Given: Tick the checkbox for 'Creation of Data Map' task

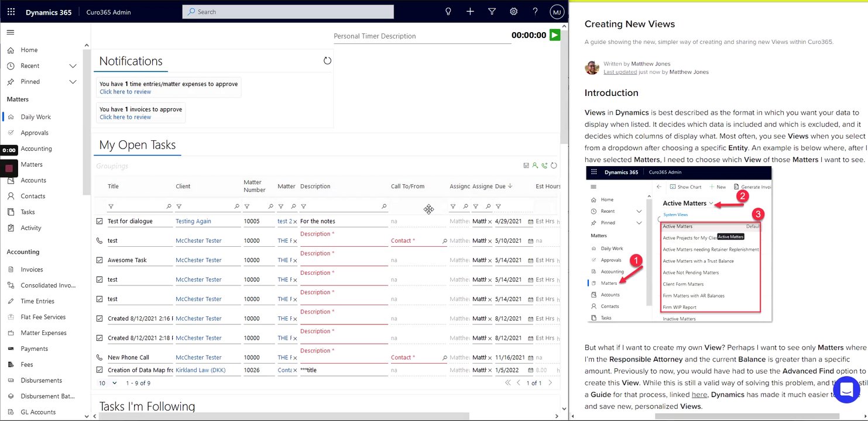Looking at the screenshot, I should [100, 370].
